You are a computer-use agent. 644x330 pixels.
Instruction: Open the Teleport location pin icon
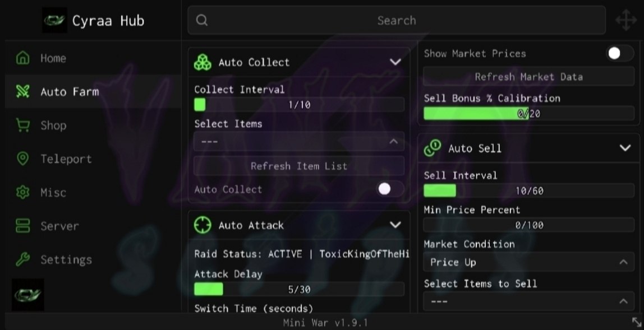click(x=22, y=159)
